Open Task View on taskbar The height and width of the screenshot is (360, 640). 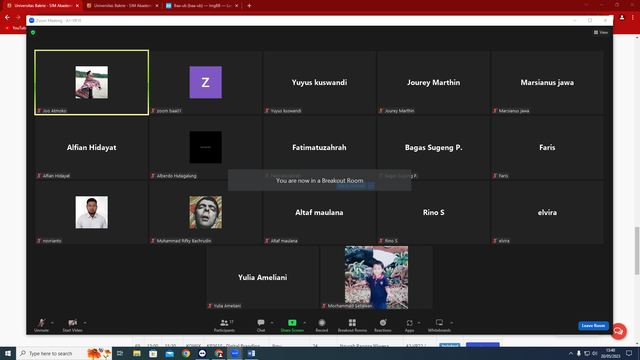120,353
